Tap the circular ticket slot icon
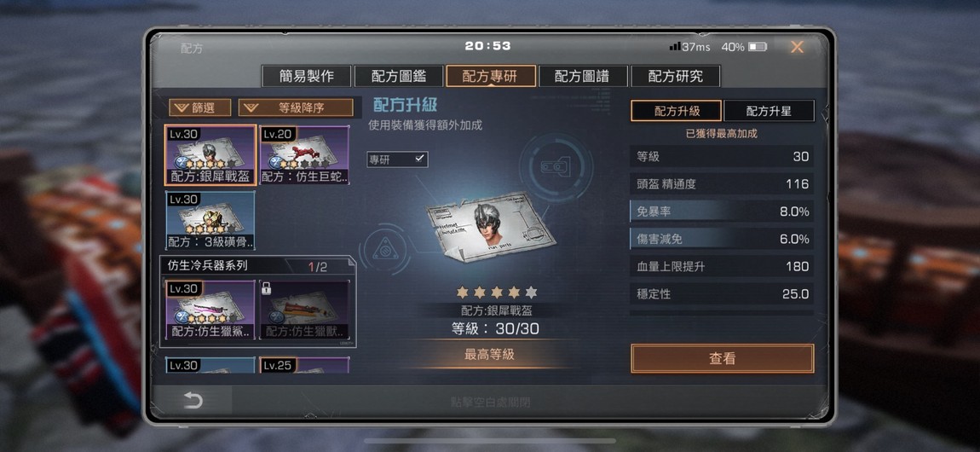This screenshot has width=980, height=452. coord(551,167)
